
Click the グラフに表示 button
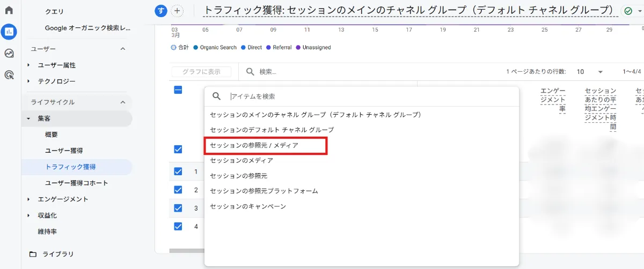(x=201, y=72)
